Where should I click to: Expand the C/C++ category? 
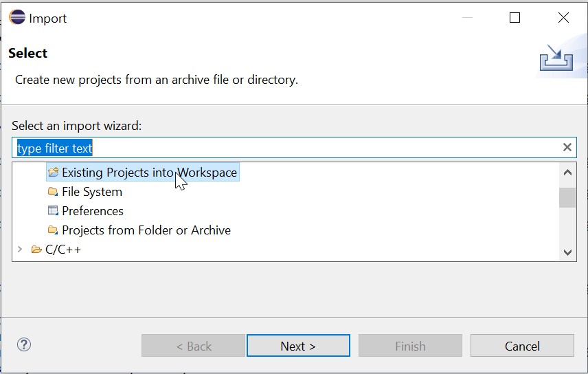tap(20, 250)
